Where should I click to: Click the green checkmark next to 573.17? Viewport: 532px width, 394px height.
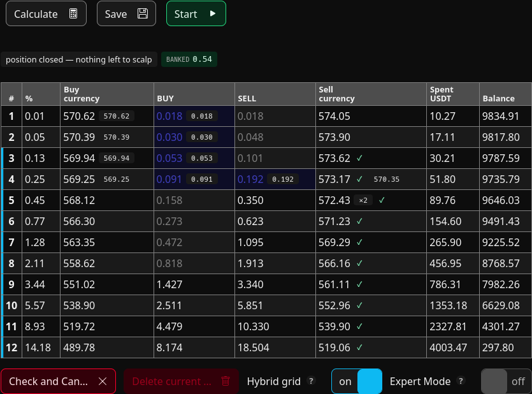click(x=359, y=179)
